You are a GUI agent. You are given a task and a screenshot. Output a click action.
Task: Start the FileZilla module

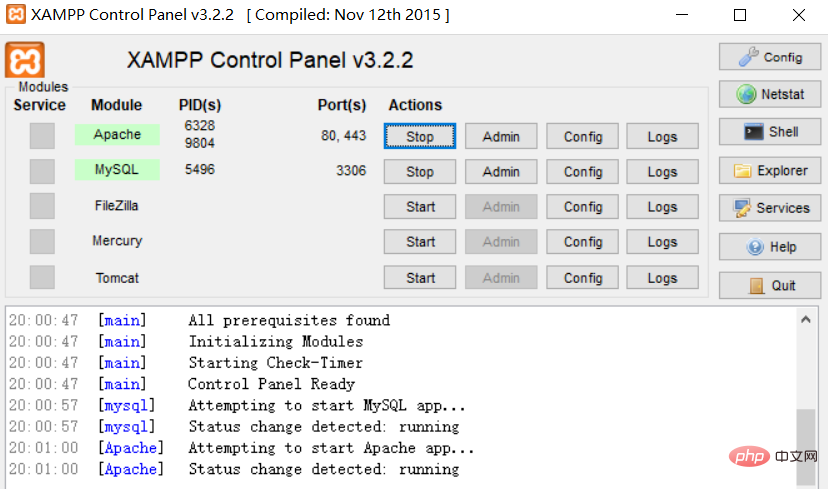tap(420, 207)
